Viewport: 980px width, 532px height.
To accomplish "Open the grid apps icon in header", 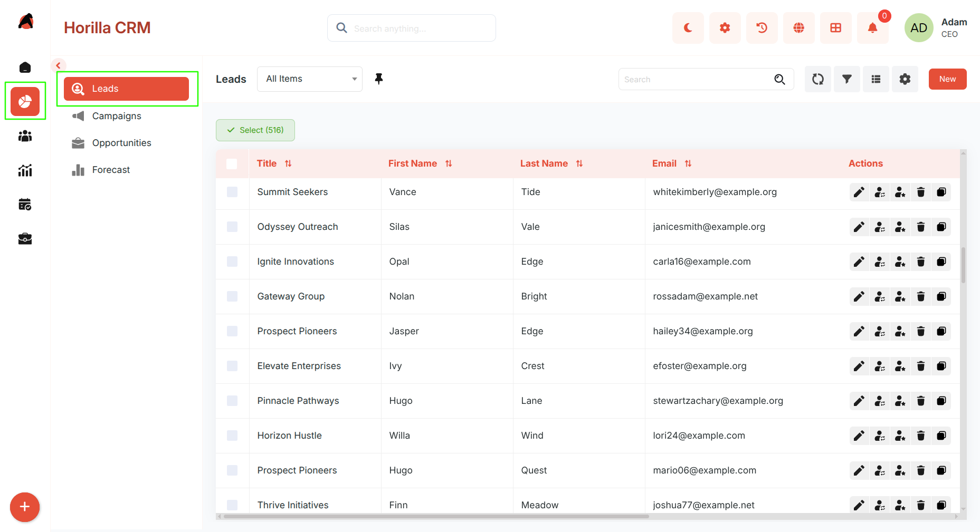I will point(835,28).
